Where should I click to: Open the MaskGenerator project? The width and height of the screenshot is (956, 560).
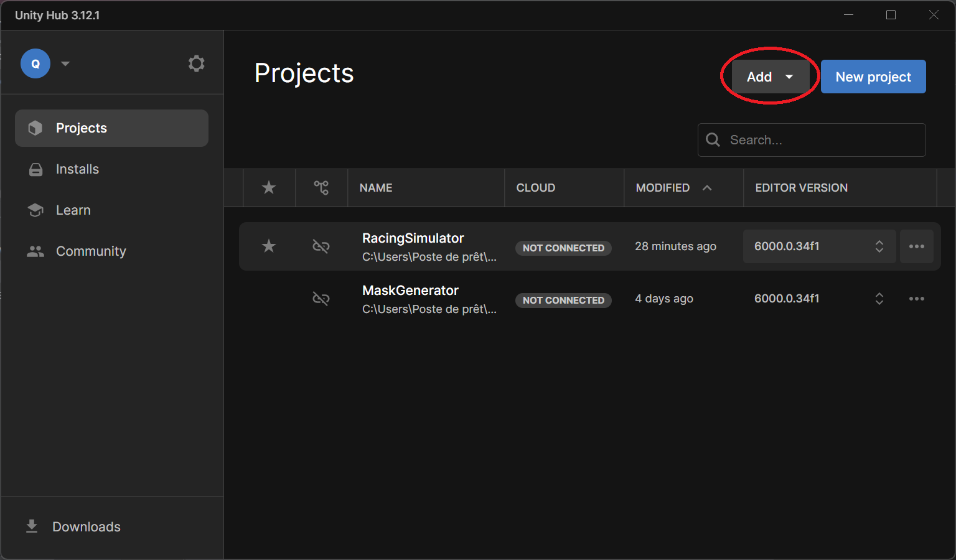tap(411, 291)
